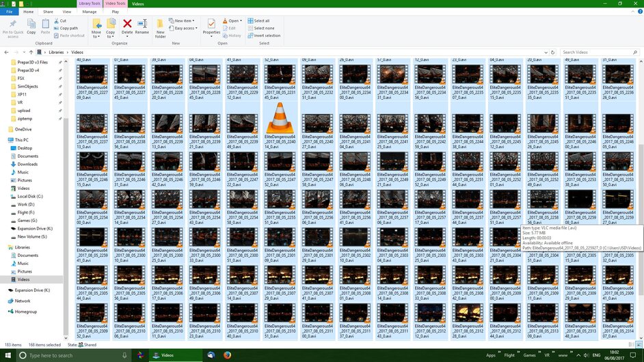This screenshot has width=644, height=362.
Task: Click the Search Videos input field
Action: 598,52
